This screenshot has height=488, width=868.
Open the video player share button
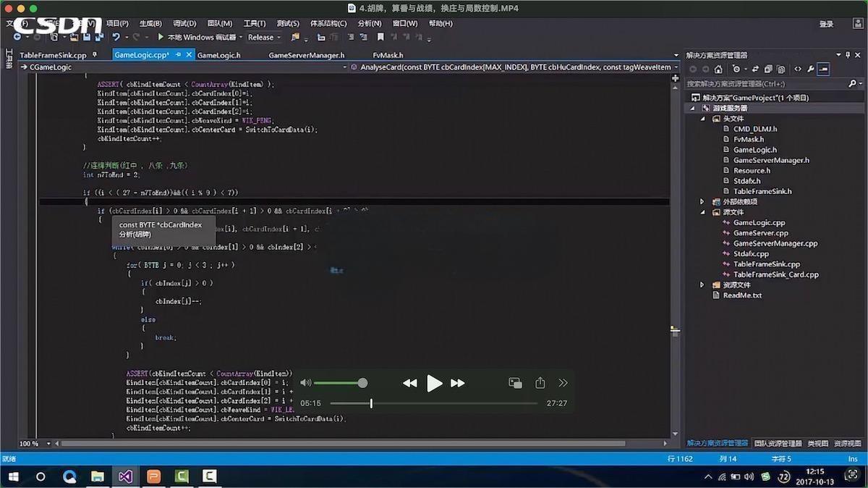(x=540, y=383)
